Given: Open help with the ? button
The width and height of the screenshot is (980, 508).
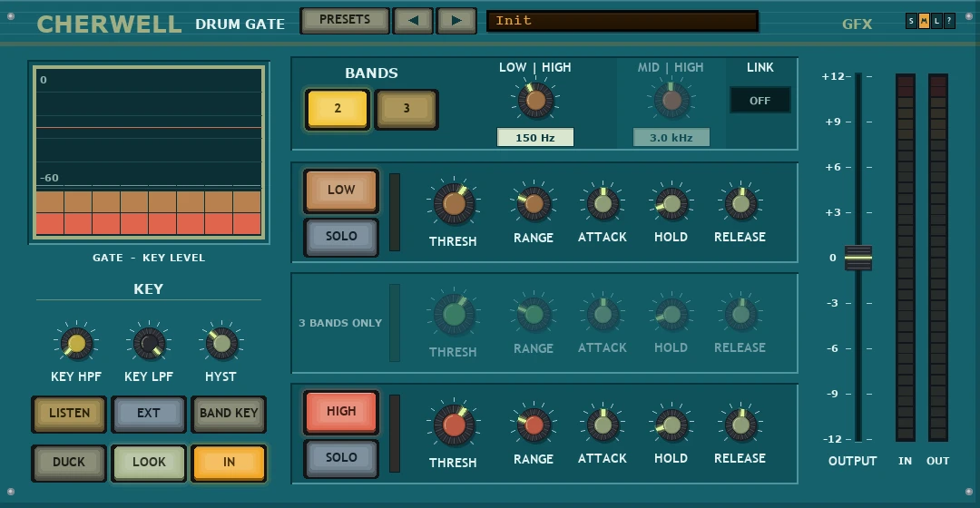Looking at the screenshot, I should tap(949, 21).
